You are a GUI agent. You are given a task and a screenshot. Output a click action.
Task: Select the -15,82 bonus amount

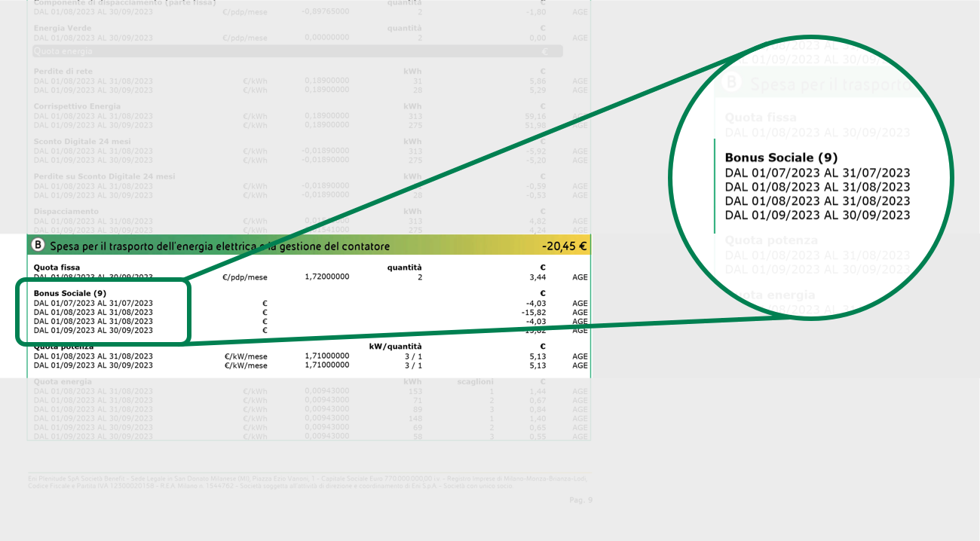(534, 312)
